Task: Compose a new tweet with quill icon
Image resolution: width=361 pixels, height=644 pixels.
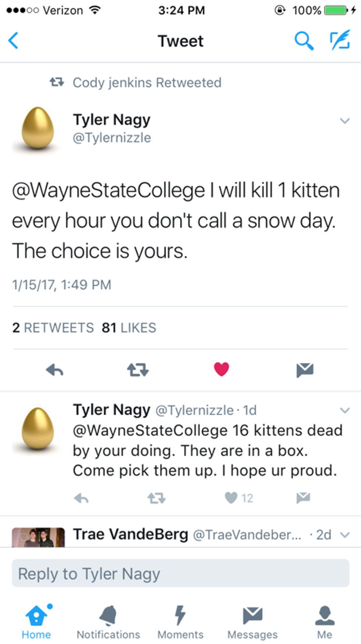Action: coord(339,41)
